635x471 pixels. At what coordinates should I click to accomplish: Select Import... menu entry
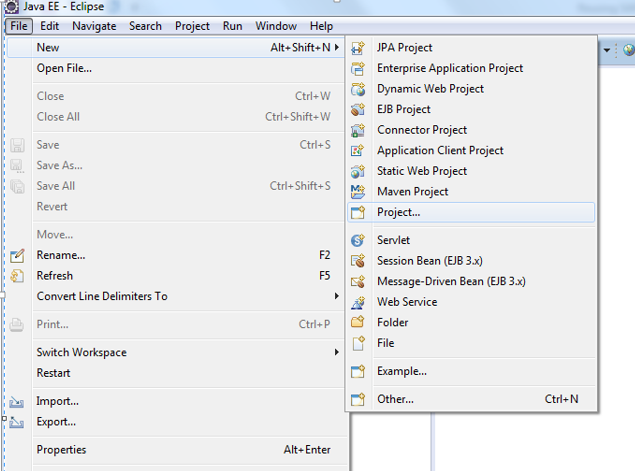tap(175, 401)
